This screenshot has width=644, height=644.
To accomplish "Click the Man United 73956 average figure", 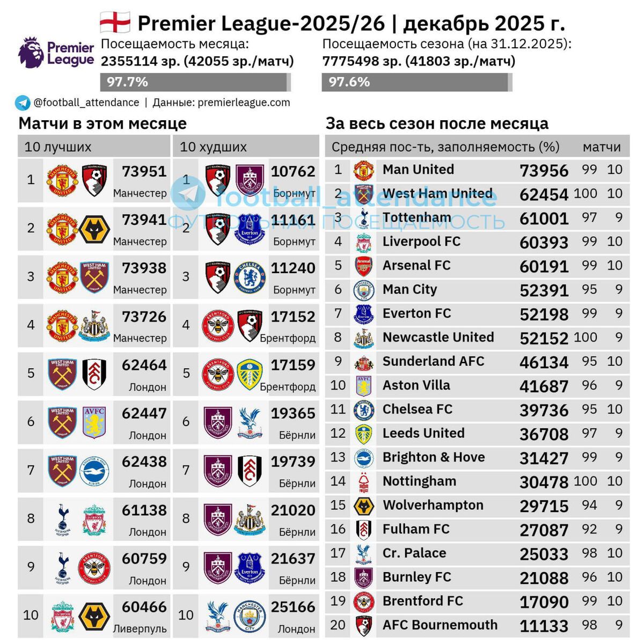I will coord(544,171).
